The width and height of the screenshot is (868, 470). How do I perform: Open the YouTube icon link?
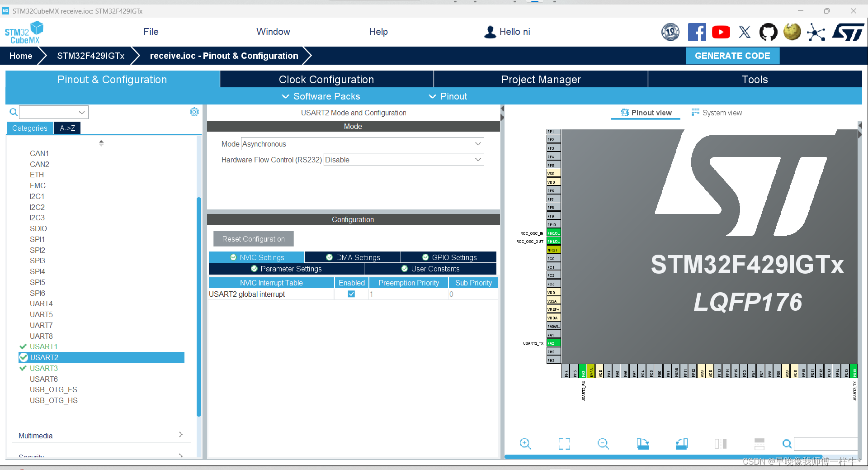(x=721, y=32)
